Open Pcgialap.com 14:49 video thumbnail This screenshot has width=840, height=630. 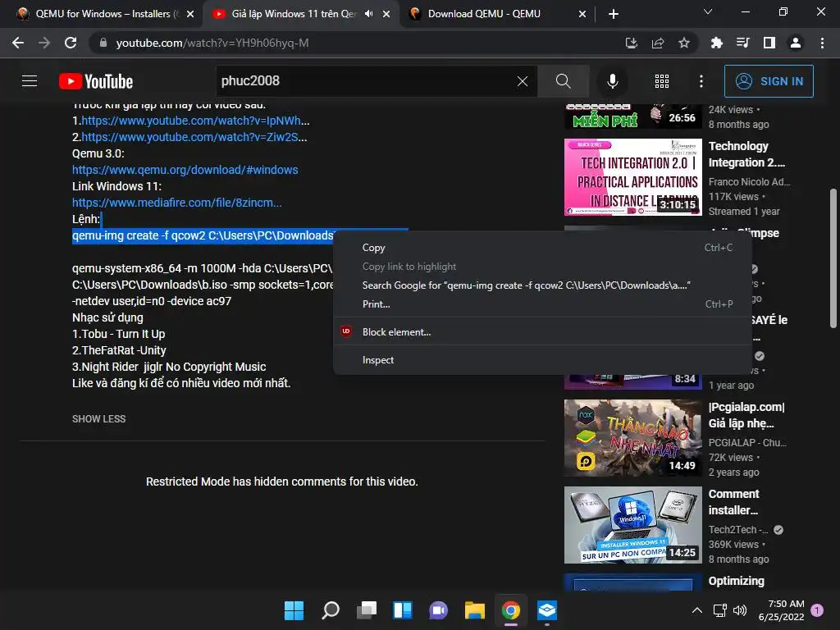coord(632,438)
